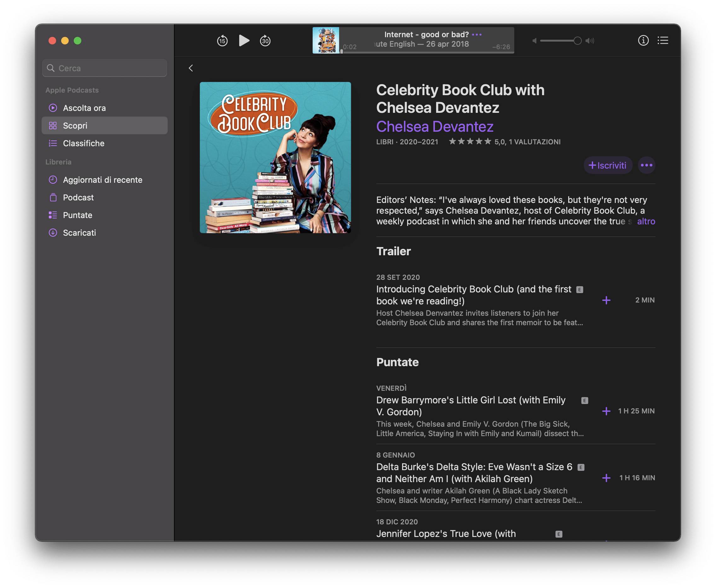Click the 'LIBRI · 2020–2021' category text

(407, 142)
